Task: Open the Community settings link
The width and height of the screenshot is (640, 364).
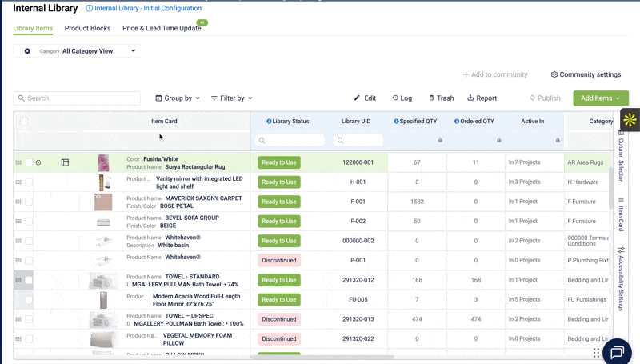Action: [586, 74]
